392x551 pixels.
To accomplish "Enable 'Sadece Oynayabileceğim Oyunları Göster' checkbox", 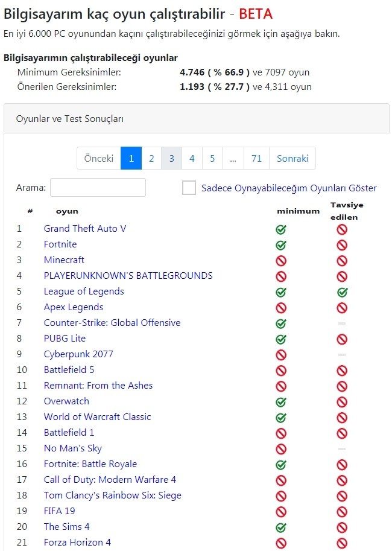I will click(189, 188).
